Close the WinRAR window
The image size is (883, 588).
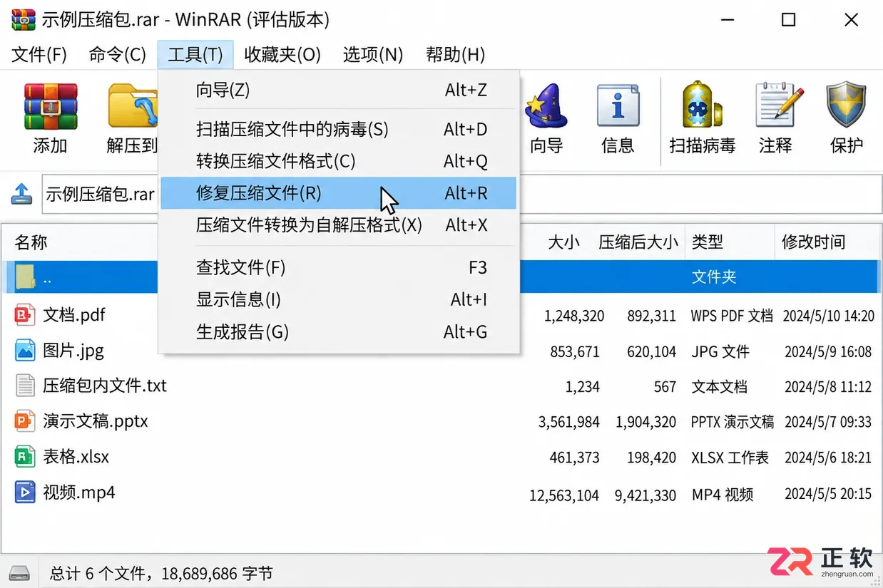click(x=851, y=20)
